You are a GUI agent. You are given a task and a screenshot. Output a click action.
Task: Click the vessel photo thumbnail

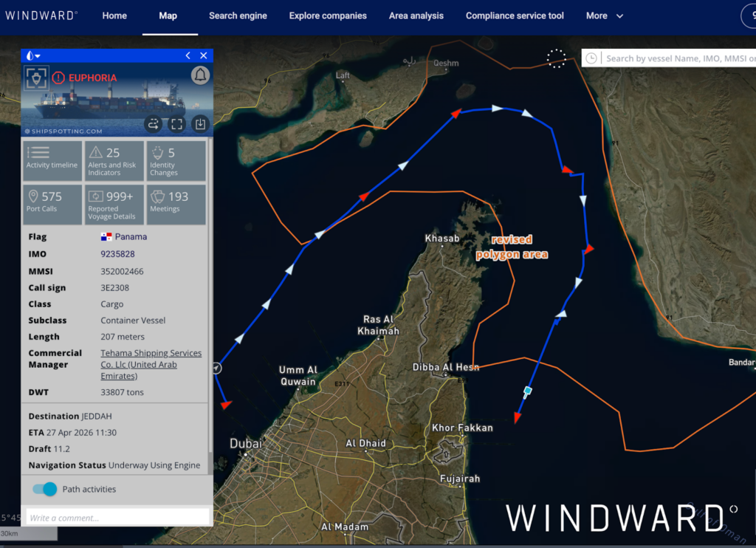(117, 100)
